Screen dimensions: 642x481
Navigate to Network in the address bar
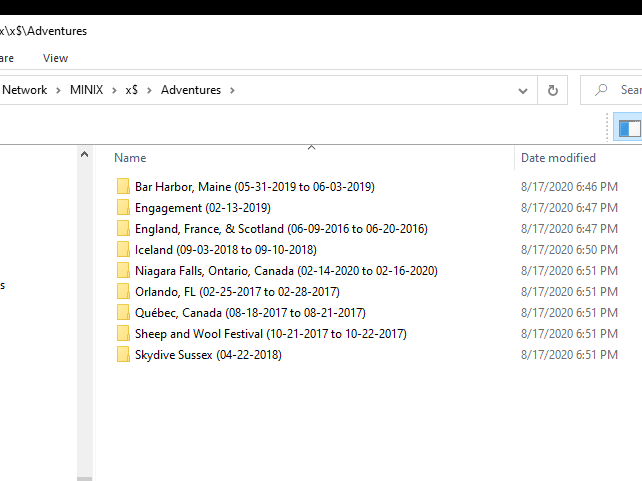click(25, 90)
